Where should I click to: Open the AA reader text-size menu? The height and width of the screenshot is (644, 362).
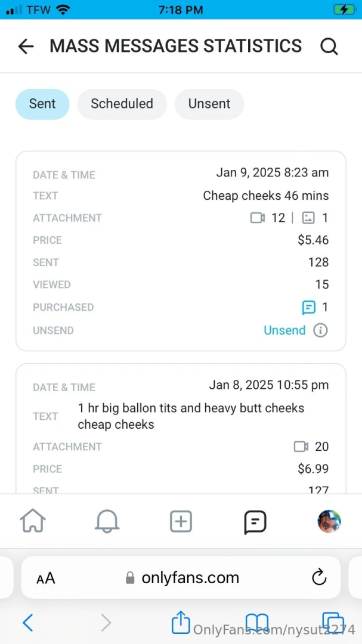click(46, 578)
